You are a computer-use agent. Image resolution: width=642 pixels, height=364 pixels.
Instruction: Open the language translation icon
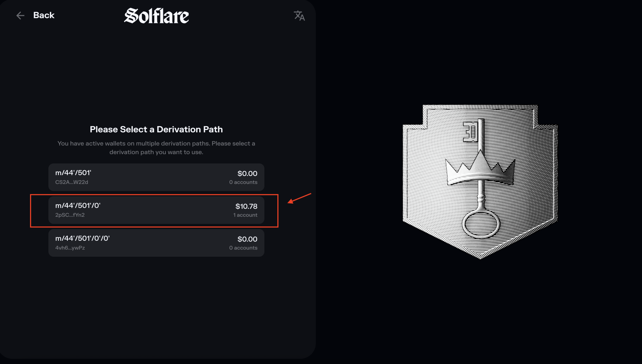point(299,16)
